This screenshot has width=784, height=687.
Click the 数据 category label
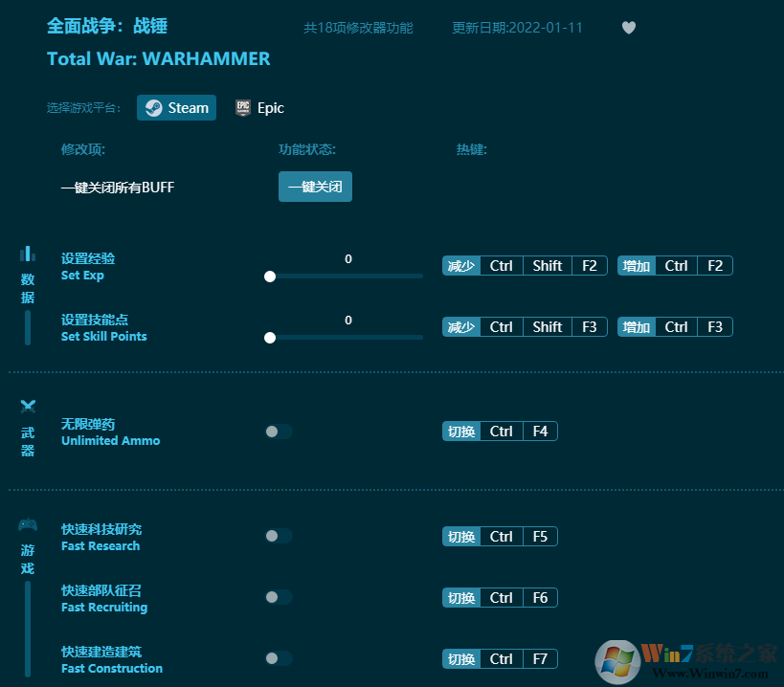point(28,288)
